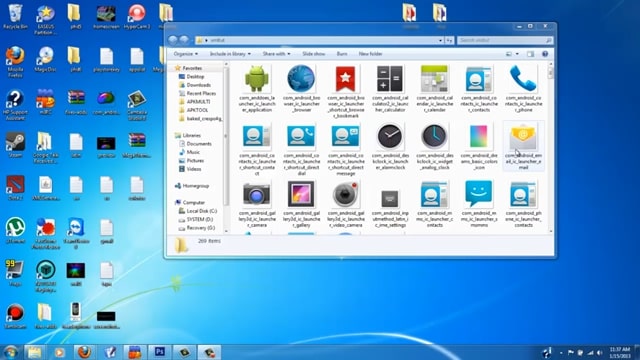Select the green Android robot launcher application icon

(x=257, y=79)
